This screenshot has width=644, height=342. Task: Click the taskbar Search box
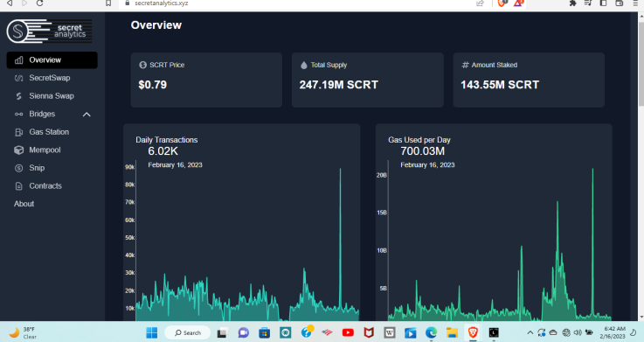click(x=187, y=332)
